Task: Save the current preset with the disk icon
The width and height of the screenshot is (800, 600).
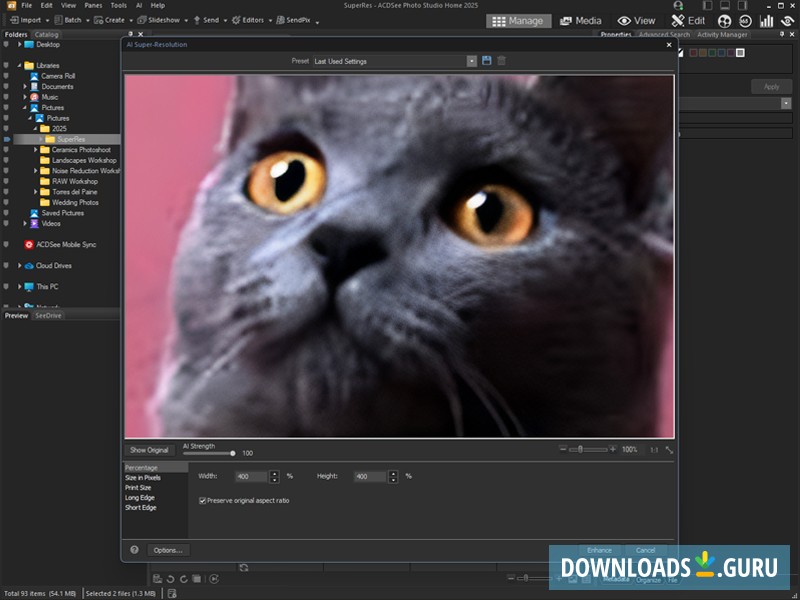Action: [x=487, y=61]
